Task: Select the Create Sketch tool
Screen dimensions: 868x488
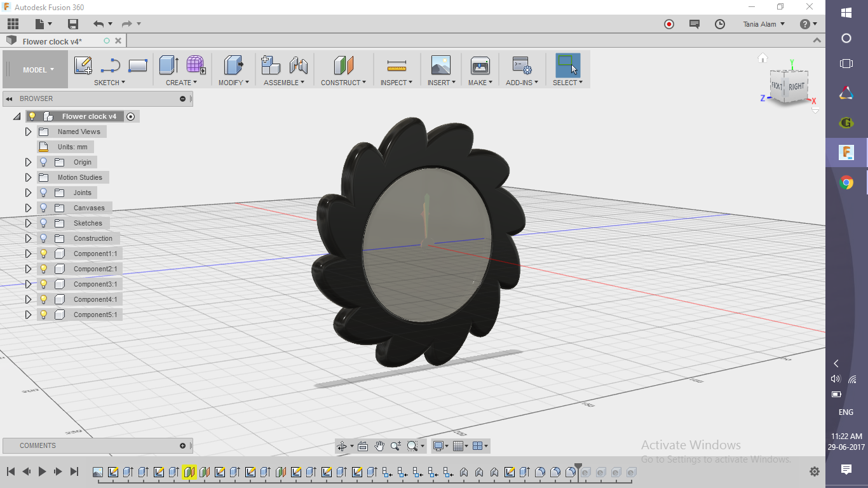Action: (83, 65)
